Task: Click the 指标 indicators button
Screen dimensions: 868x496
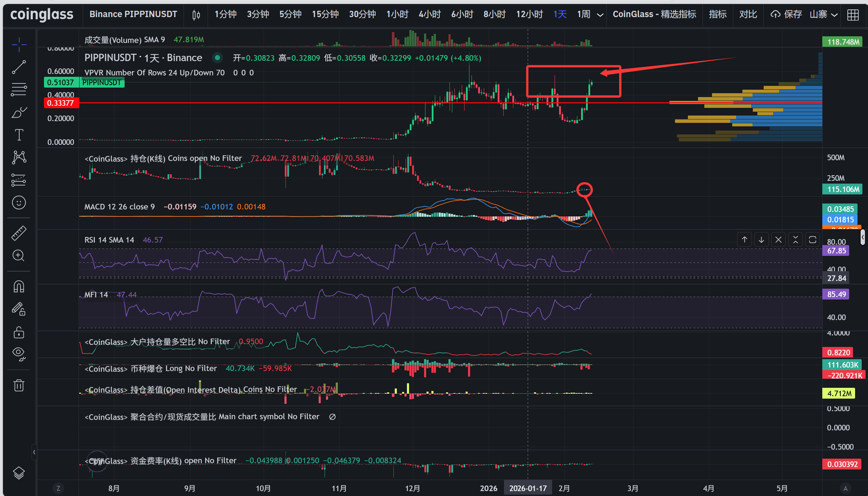Action: point(718,15)
